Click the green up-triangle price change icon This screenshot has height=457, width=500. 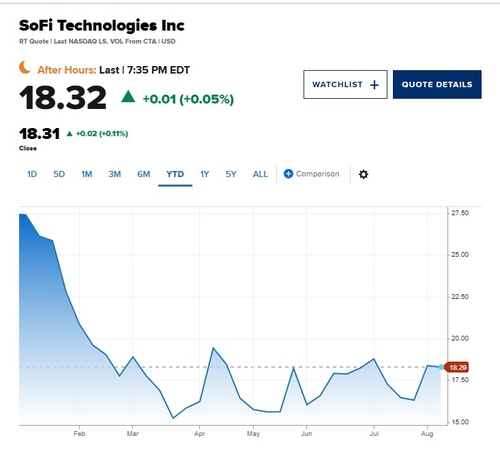pyautogui.click(x=128, y=97)
